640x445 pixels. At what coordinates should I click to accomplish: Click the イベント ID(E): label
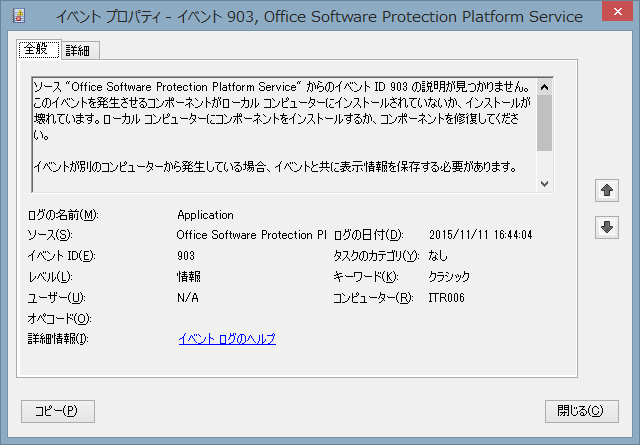(61, 256)
